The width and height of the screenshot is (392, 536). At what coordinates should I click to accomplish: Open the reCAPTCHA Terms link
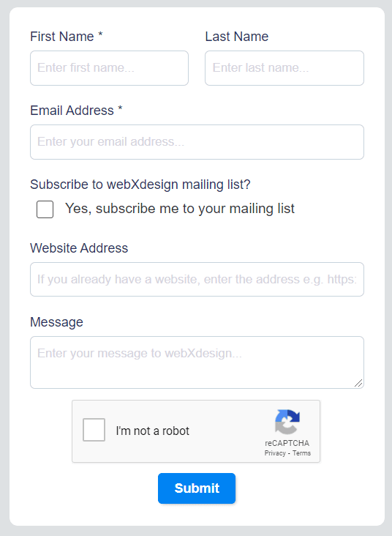click(x=301, y=453)
